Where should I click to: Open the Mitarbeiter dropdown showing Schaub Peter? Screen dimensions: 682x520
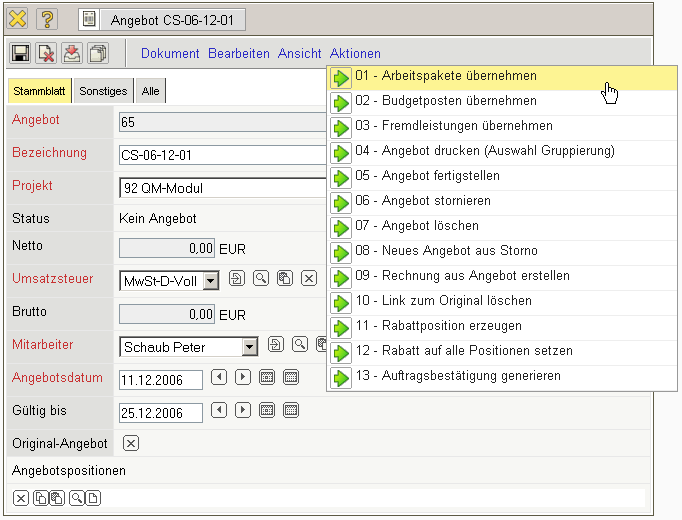(x=250, y=347)
